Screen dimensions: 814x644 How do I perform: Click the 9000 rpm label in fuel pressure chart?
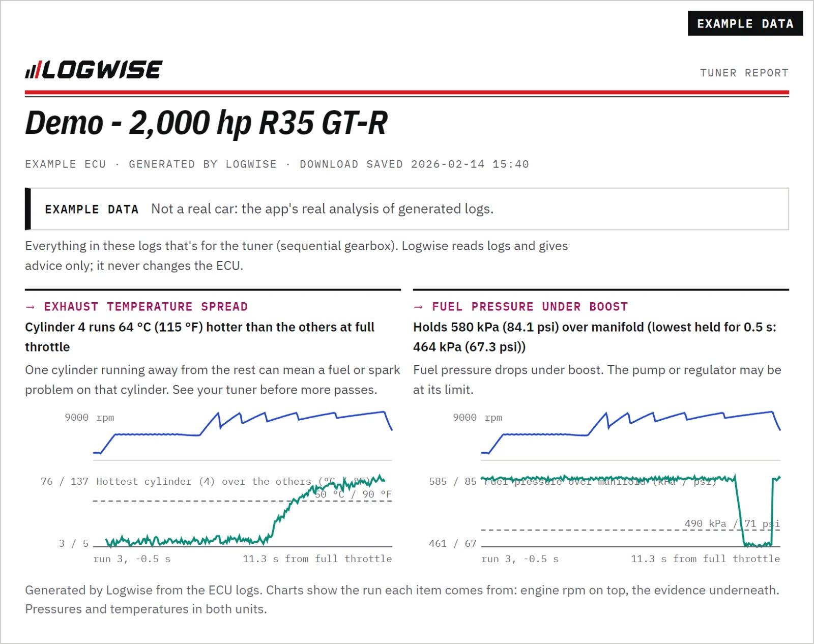(478, 418)
